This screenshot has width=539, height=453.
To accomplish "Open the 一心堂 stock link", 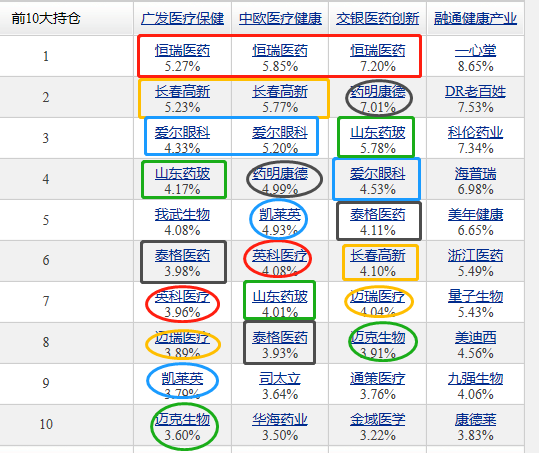I will click(x=475, y=51).
